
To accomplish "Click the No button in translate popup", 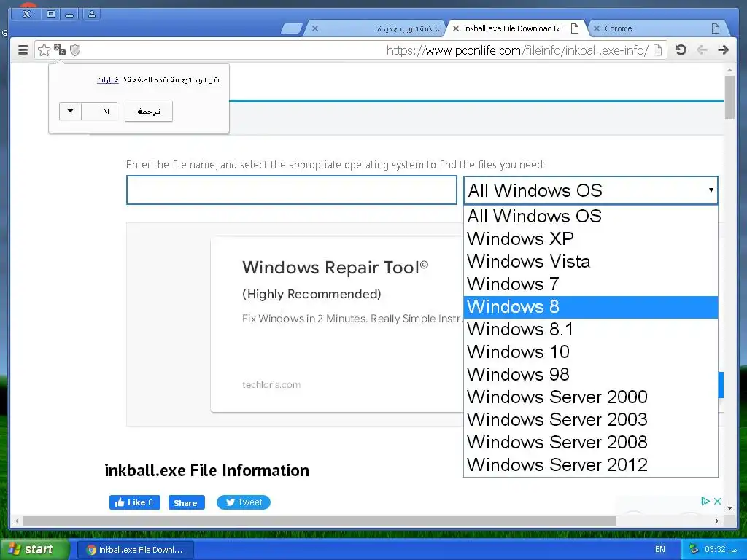I will tap(99, 112).
